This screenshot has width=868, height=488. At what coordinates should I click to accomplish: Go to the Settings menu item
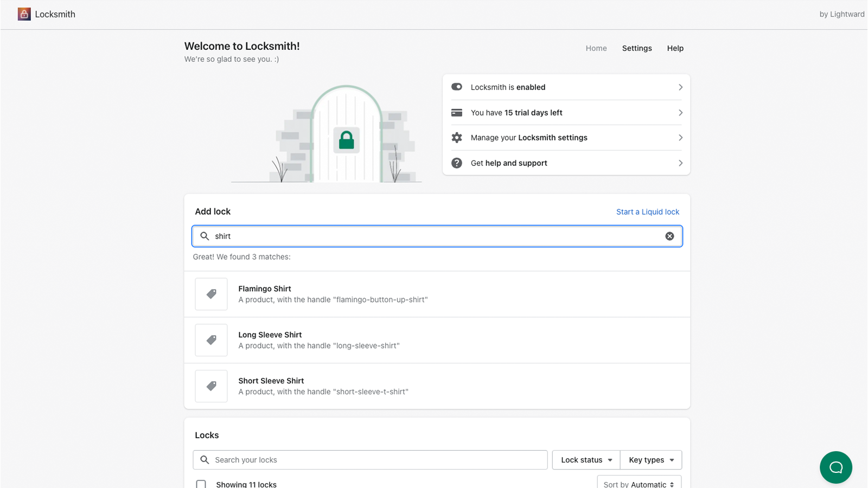pos(636,48)
